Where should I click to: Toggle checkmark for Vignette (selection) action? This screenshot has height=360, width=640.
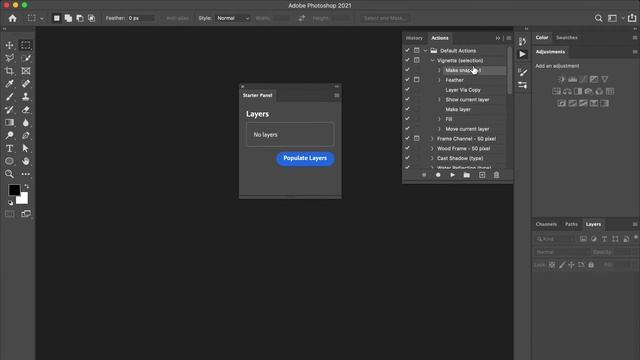point(407,60)
